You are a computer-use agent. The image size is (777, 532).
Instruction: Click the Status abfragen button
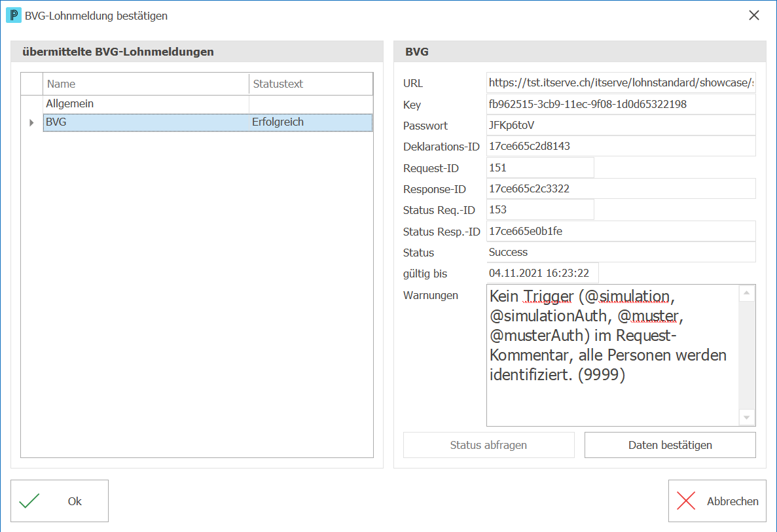[488, 445]
